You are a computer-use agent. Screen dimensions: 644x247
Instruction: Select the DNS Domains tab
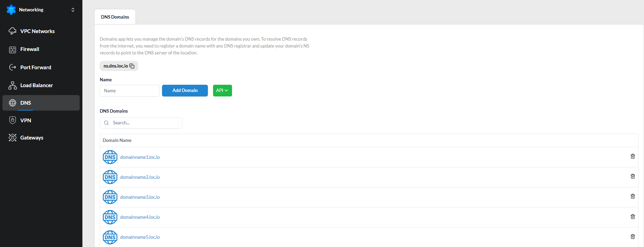[x=115, y=17]
